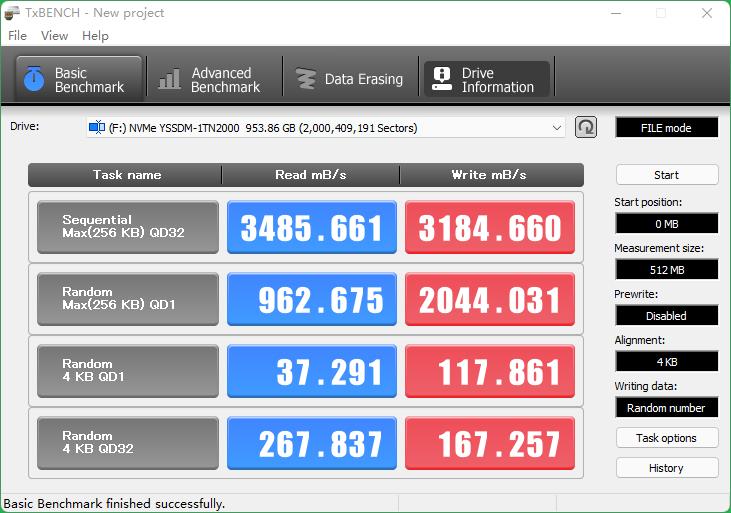This screenshot has height=513, width=731.
Task: Click the 167.257 write result
Action: pos(490,443)
